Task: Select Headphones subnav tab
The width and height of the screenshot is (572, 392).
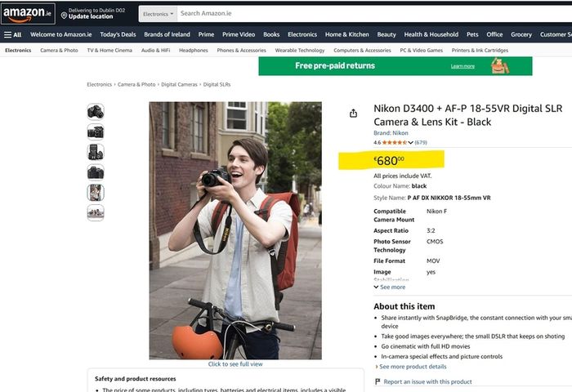Action: (x=194, y=51)
